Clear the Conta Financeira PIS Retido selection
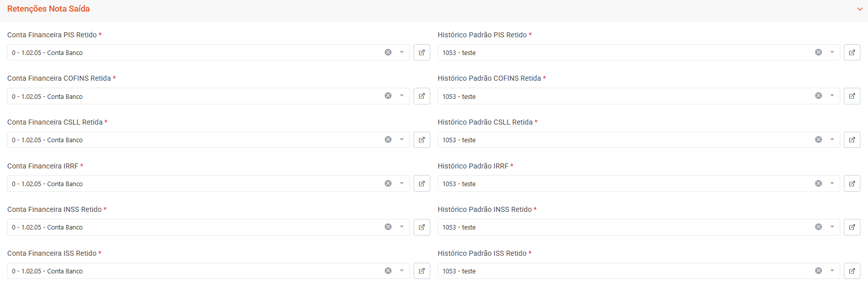 pyautogui.click(x=388, y=52)
